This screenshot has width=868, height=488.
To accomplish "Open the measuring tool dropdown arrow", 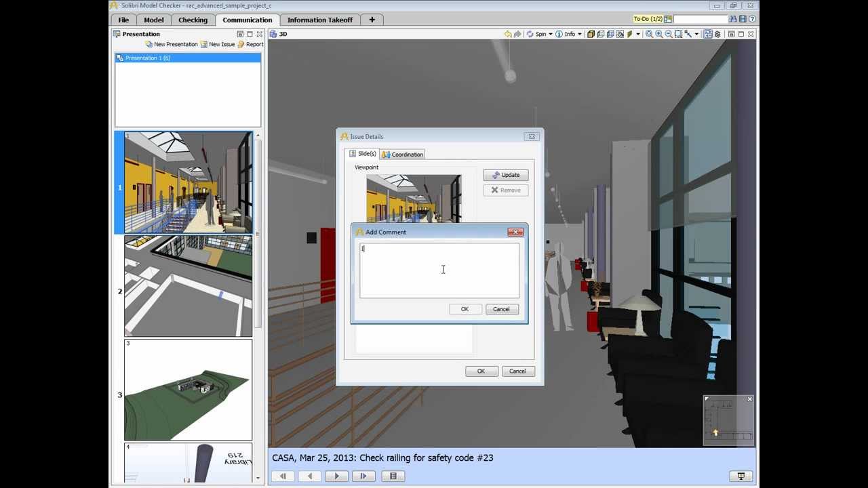I will (x=696, y=34).
